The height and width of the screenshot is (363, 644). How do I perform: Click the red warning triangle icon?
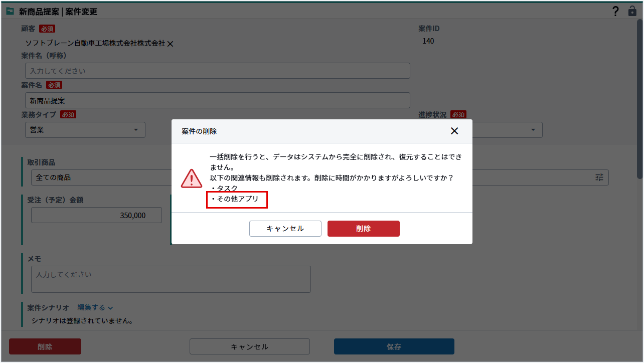click(x=191, y=178)
